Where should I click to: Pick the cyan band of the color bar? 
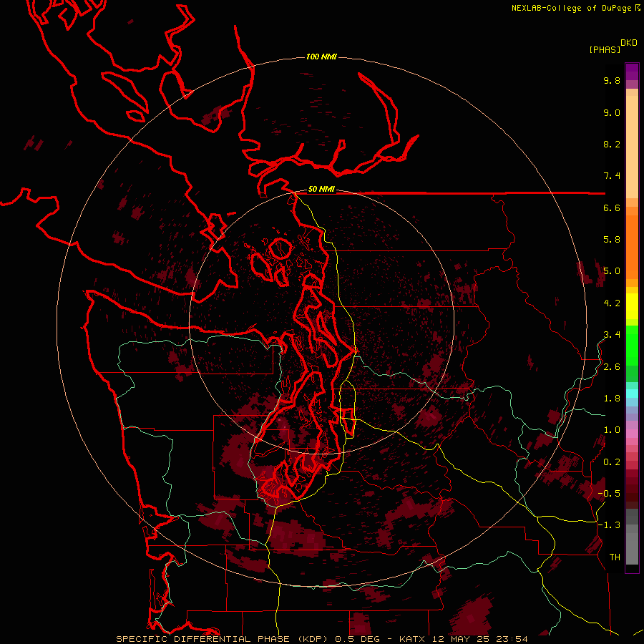pyautogui.click(x=632, y=393)
